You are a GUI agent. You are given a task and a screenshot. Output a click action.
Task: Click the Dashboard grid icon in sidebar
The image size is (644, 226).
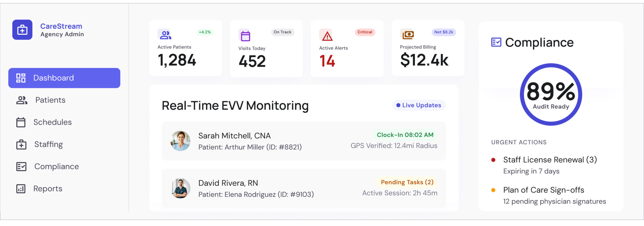click(x=21, y=78)
